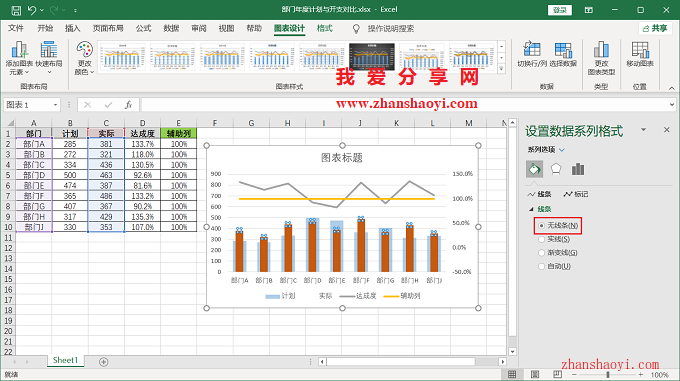This screenshot has width=680, height=381.
Task: Click Switch Row/Column (切换行/列)
Action: [x=532, y=55]
